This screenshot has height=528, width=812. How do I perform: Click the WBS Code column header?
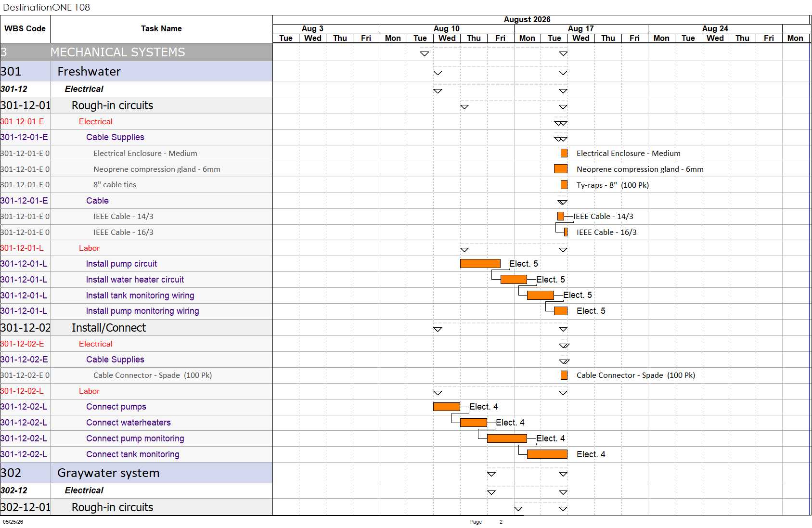pos(25,29)
